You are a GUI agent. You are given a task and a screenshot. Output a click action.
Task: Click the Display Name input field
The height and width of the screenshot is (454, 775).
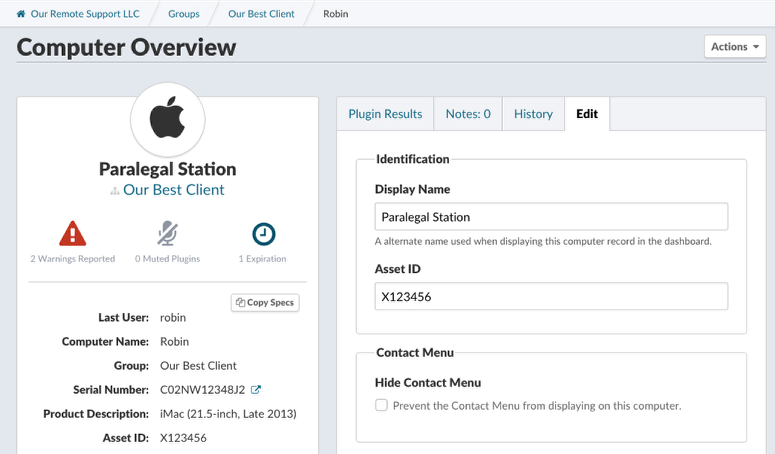click(x=551, y=216)
